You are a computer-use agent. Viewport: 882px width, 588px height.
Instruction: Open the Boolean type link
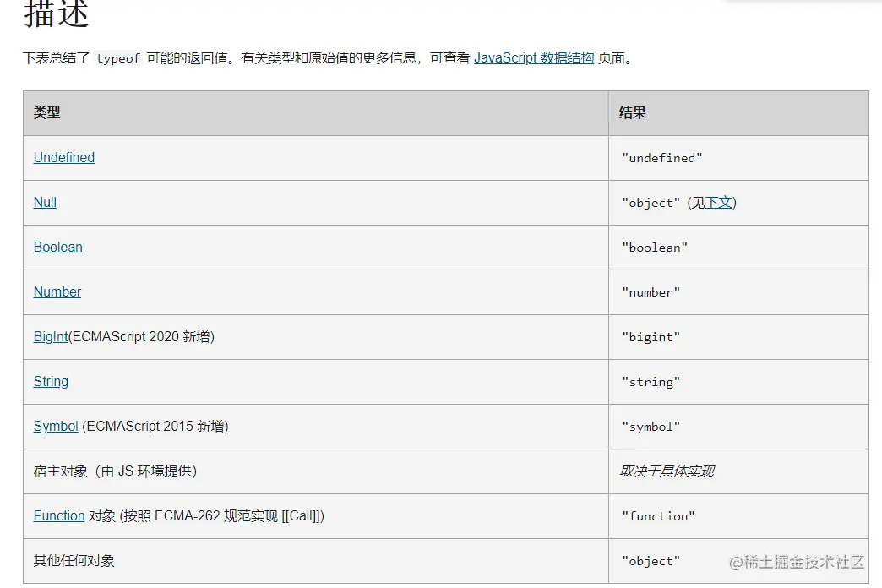tap(58, 247)
